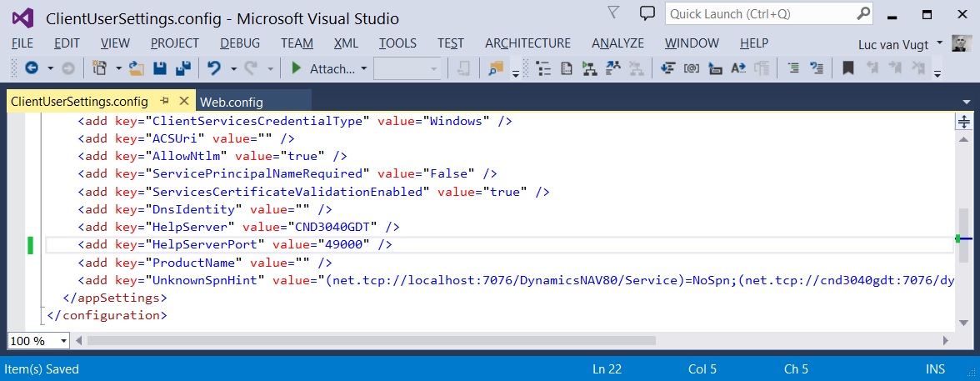Screen dimensions: 980x381
Task: Click the vertical scrollbar thumb
Action: 963,237
